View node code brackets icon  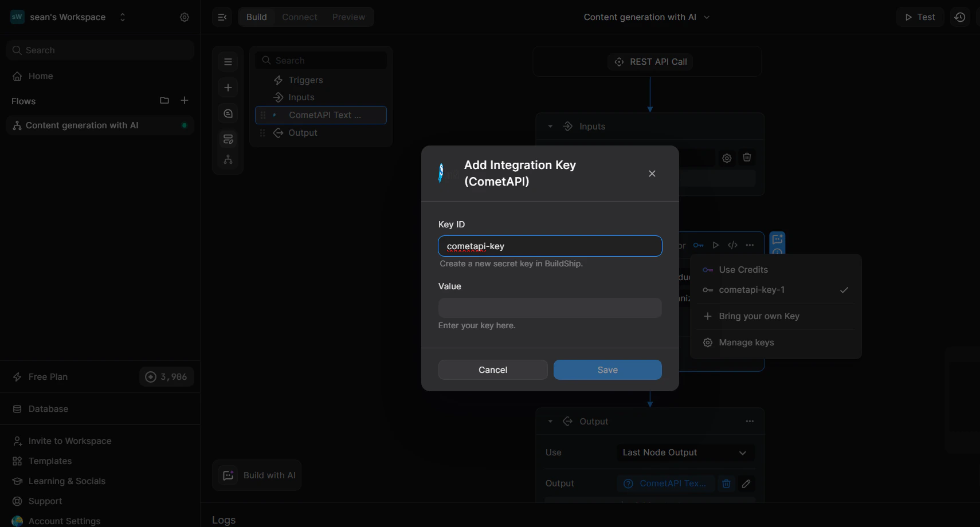click(732, 245)
